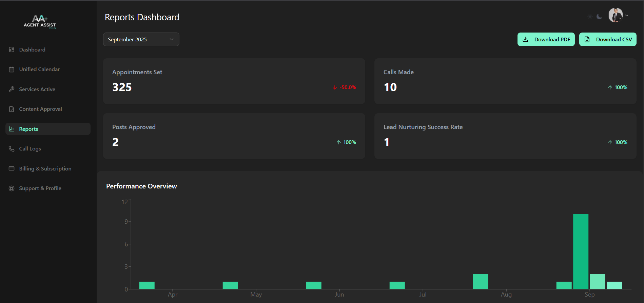644x303 pixels.
Task: Open the Reports menu item
Action: [x=48, y=129]
